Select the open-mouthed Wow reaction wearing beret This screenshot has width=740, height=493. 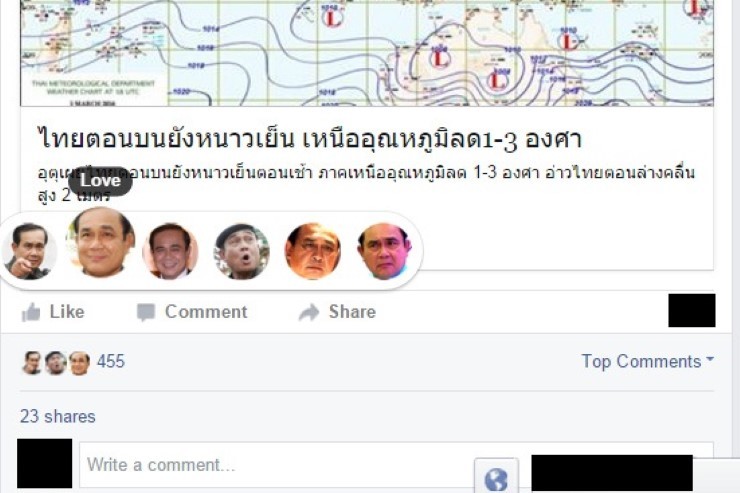[x=242, y=251]
